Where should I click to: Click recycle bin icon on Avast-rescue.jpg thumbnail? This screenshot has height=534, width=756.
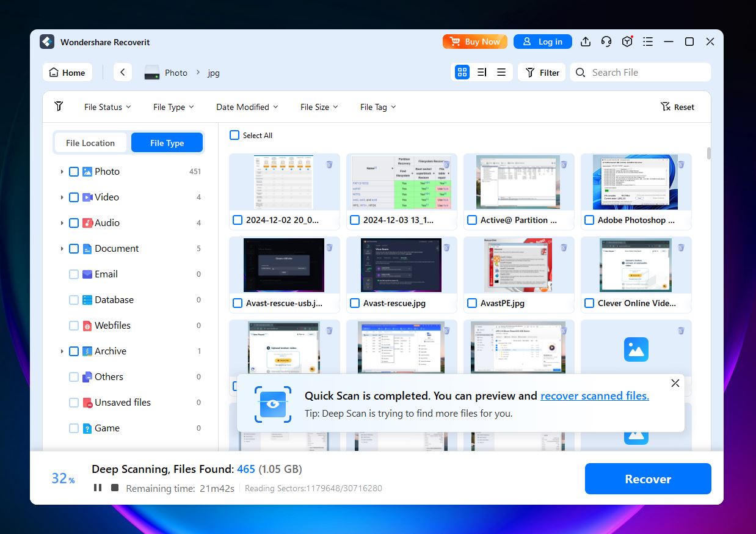(446, 247)
